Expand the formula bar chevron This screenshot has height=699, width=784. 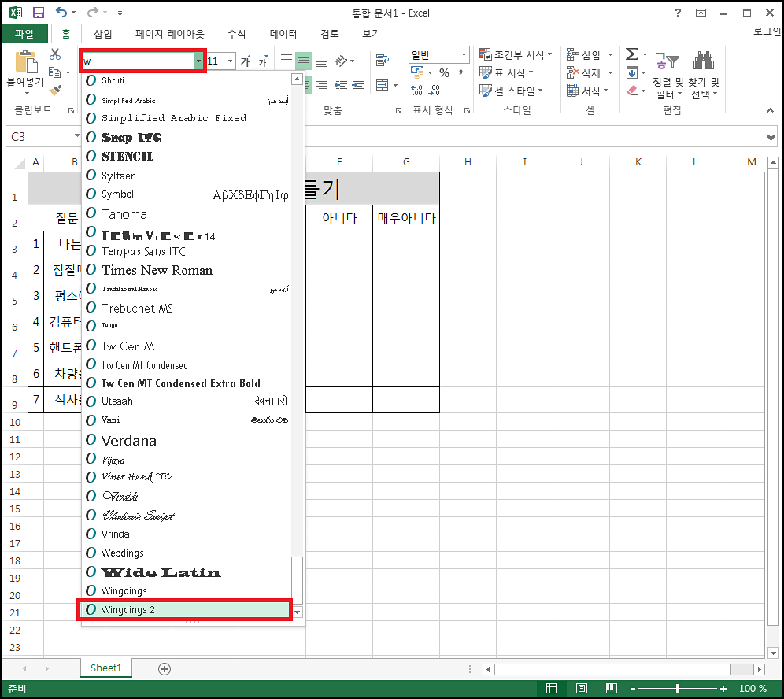pyautogui.click(x=771, y=137)
